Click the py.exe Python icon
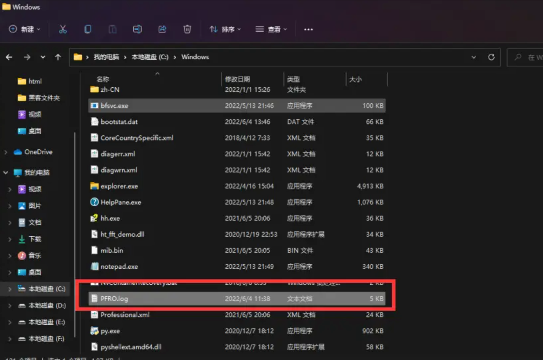543x360 pixels. pos(94,331)
